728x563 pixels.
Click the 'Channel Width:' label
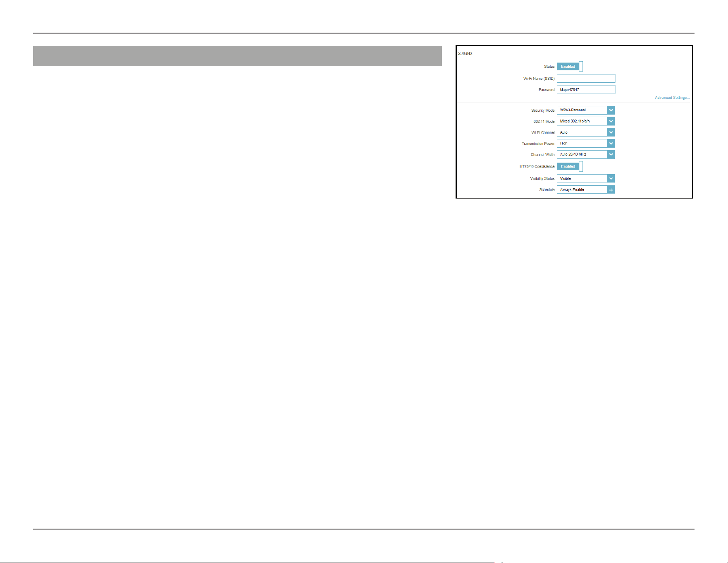point(543,155)
